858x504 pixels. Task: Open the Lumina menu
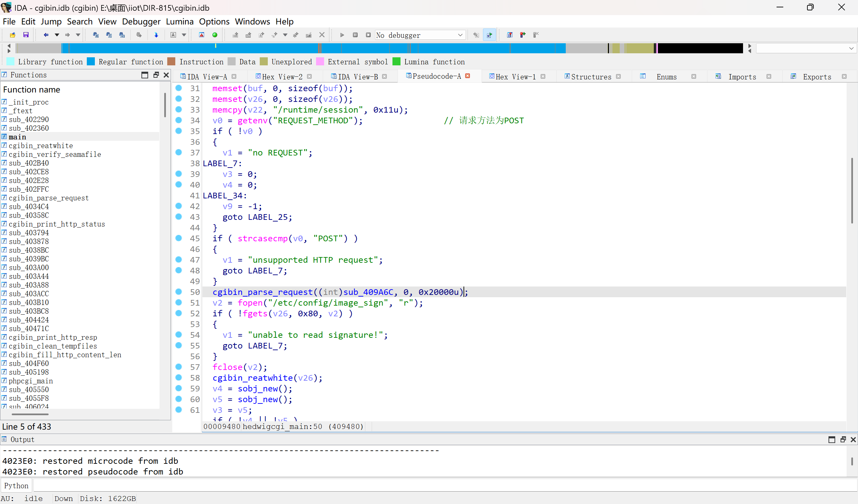coord(179,21)
